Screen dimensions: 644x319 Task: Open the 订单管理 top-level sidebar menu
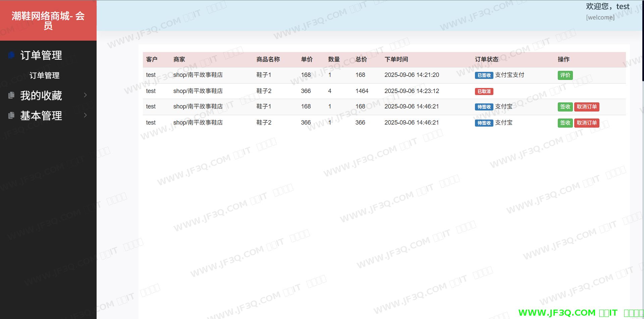pos(41,55)
